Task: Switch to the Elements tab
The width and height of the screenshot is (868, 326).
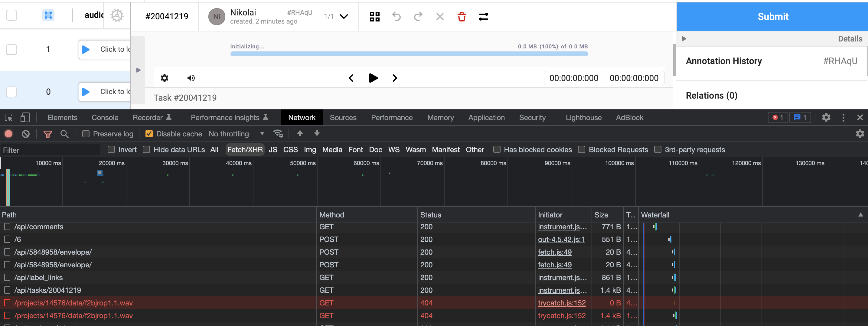Action: click(62, 118)
